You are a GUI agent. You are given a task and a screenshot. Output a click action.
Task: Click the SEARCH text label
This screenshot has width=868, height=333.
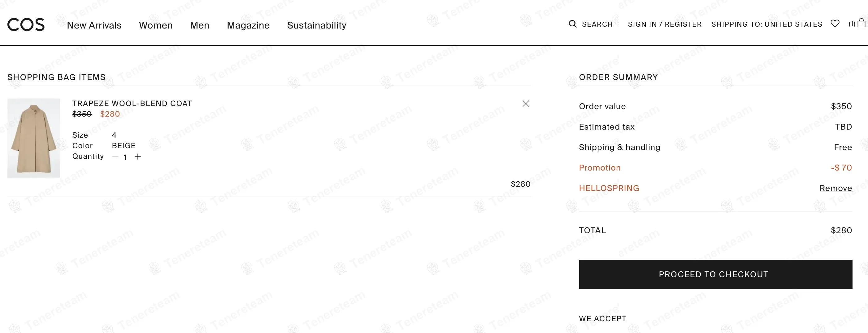[x=597, y=24]
